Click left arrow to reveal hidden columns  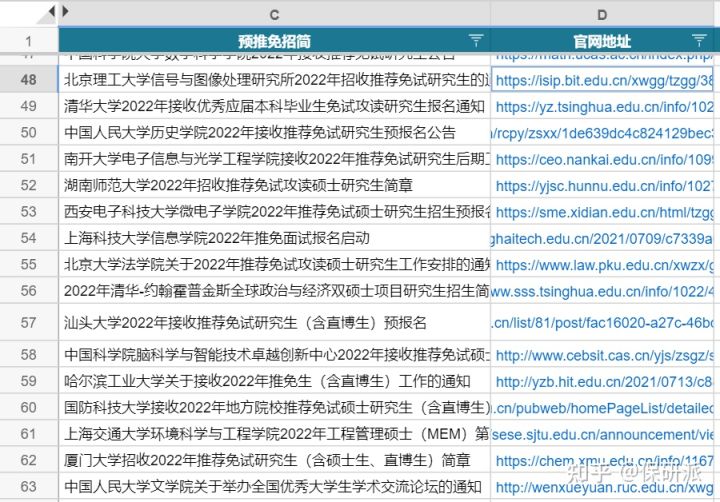(x=51, y=12)
